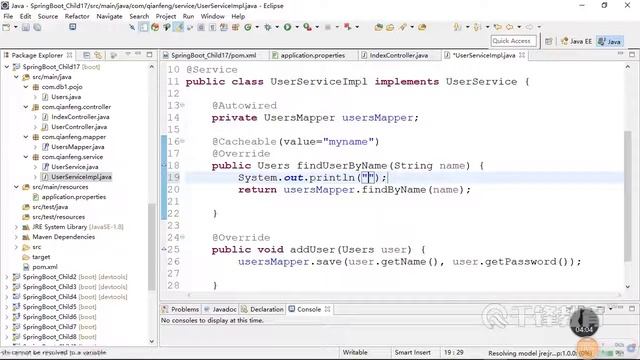Click the New file toolbar icon
Screen dimensions: 640x360
[x=7, y=27]
